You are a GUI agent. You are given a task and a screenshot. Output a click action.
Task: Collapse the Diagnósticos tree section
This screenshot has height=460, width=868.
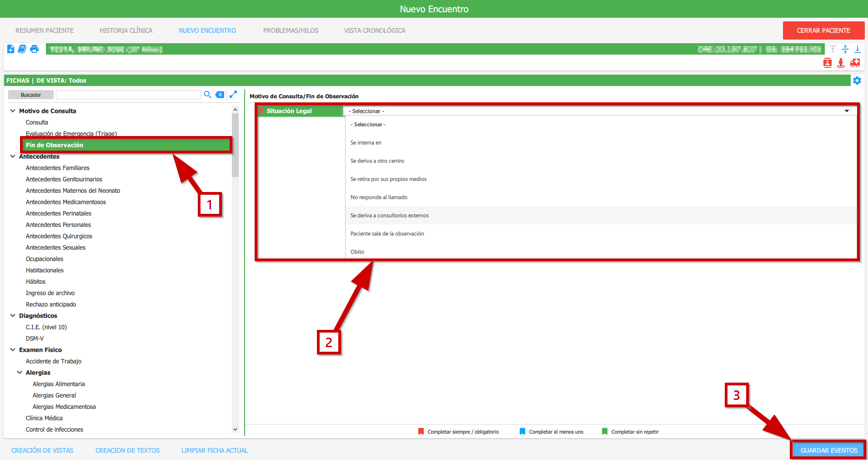pos(13,316)
